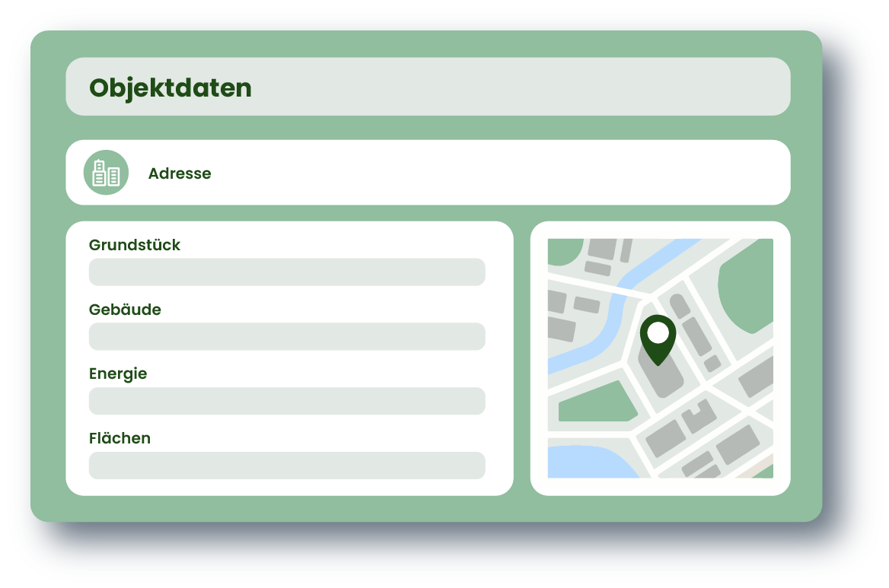Click the input field under Gebäude

287,336
